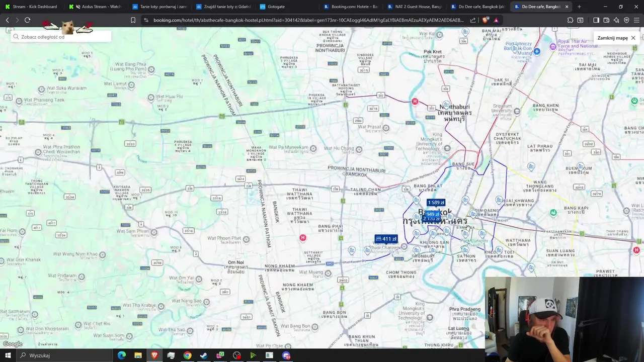This screenshot has width=644, height=362.
Task: Click the Wat Pridaram marker icon
Action: tap(82, 277)
